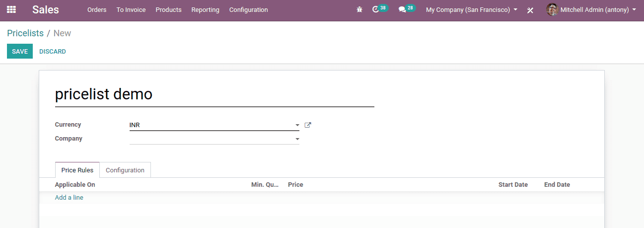Open the Reporting menu
This screenshot has height=228, width=644.
click(x=205, y=9)
